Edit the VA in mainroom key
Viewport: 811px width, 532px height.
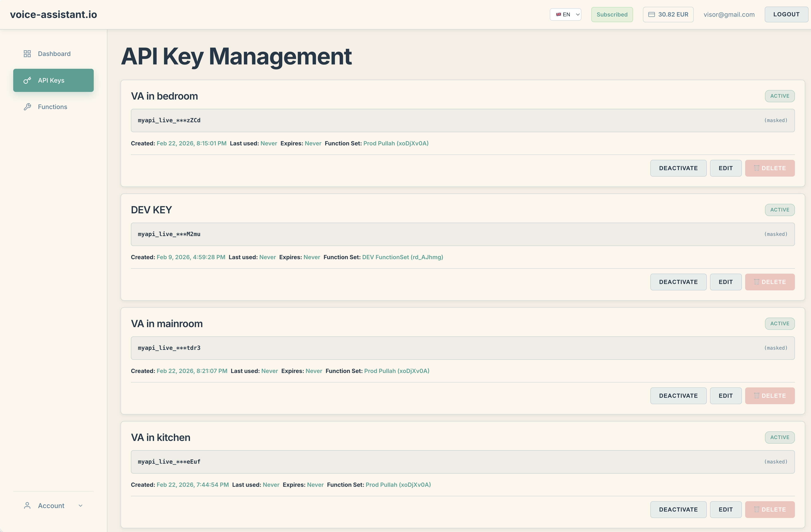pos(726,396)
